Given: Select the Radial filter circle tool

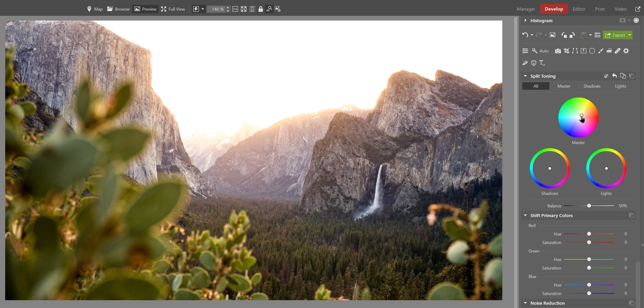Looking at the screenshot, I should tap(592, 51).
